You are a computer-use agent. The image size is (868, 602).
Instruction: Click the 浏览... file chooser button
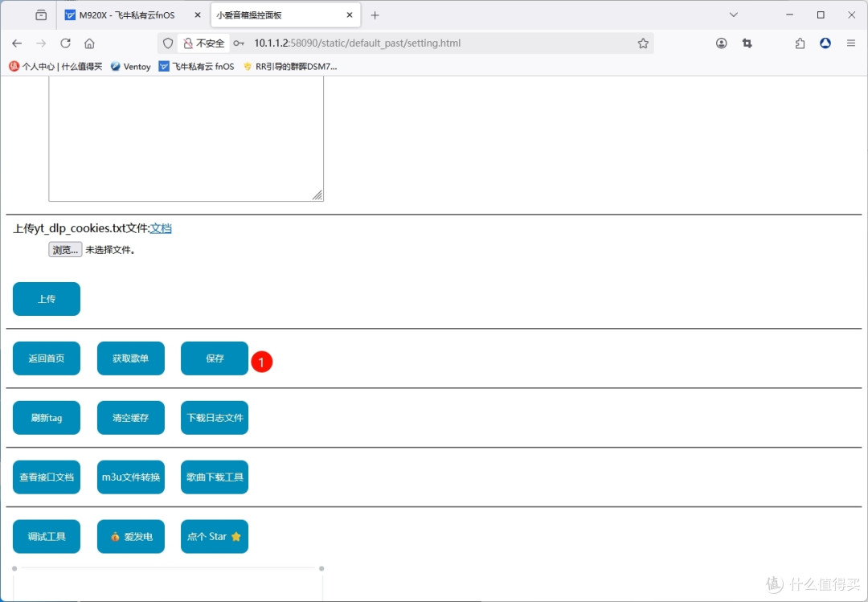(x=65, y=250)
